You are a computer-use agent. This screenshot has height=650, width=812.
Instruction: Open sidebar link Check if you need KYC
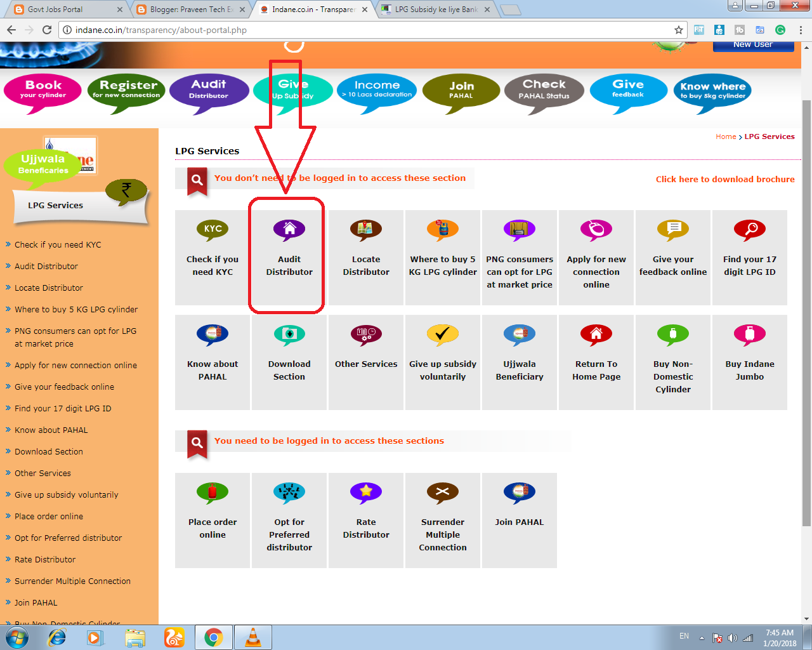point(58,244)
